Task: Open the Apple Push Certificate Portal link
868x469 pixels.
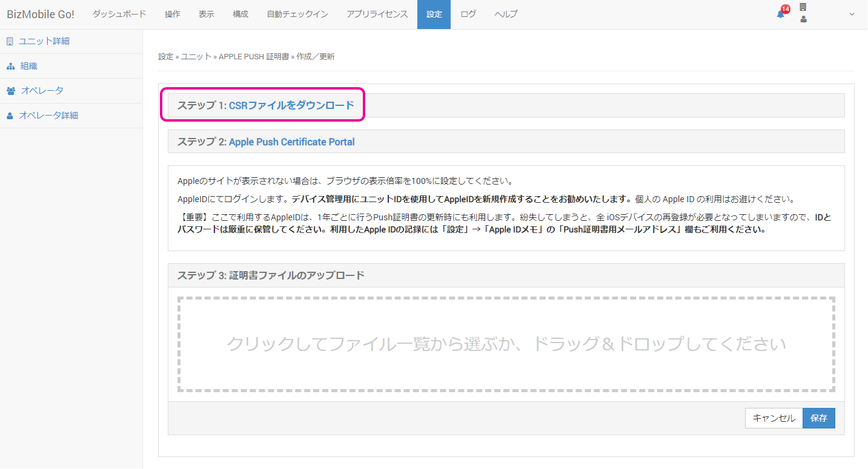Action: tap(291, 142)
